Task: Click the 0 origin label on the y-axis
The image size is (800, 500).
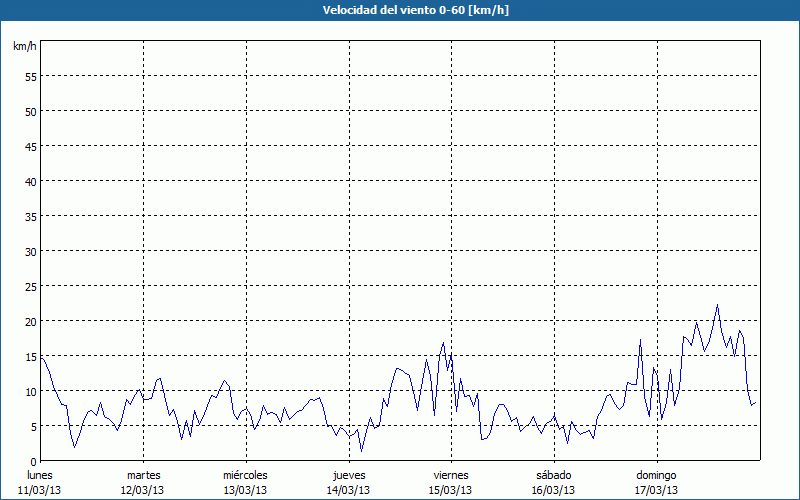Action: 33,461
